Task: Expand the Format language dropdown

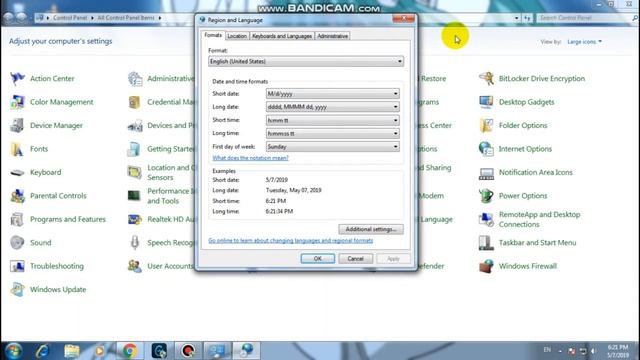Action: pyautogui.click(x=306, y=61)
